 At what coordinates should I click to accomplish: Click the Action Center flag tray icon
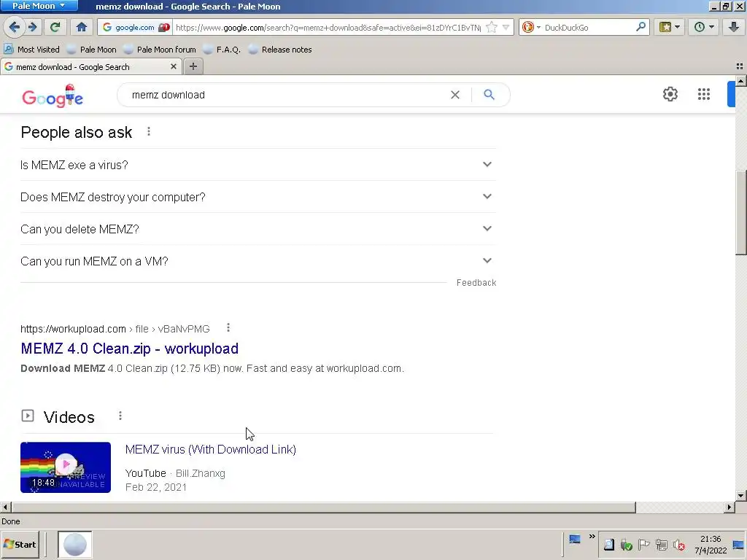643,544
